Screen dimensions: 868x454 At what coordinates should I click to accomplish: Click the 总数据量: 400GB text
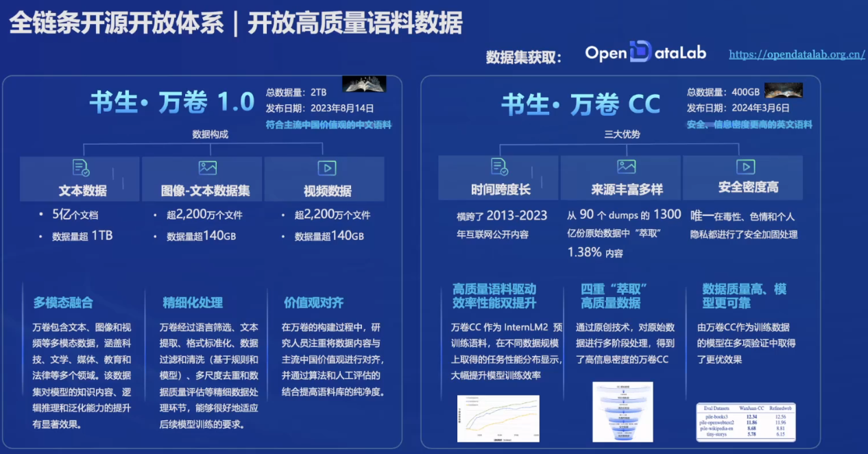click(723, 93)
